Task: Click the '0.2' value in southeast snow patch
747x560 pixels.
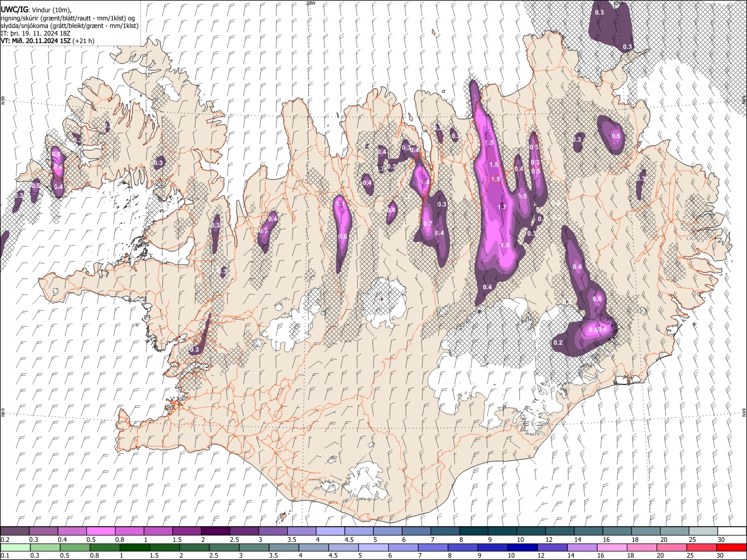Action: coord(557,342)
